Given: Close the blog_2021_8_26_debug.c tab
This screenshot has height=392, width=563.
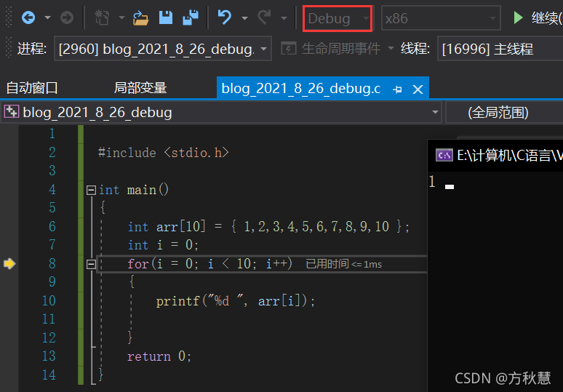Looking at the screenshot, I should pos(418,89).
